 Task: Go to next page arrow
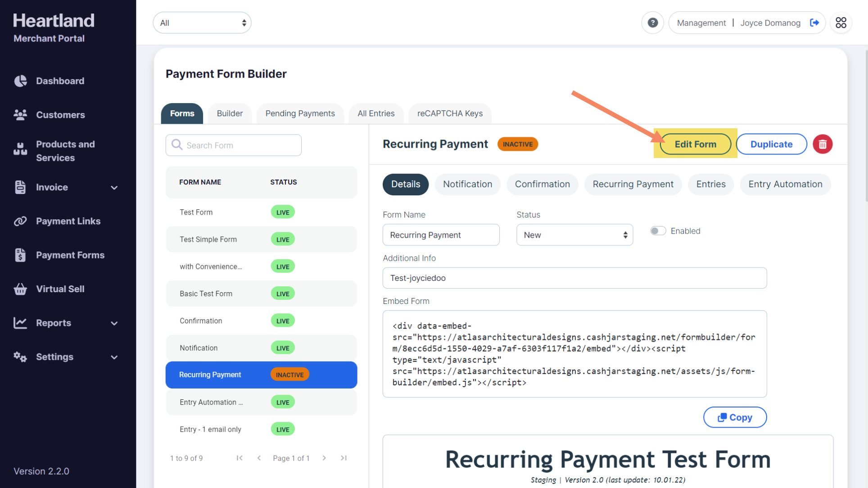pyautogui.click(x=324, y=458)
